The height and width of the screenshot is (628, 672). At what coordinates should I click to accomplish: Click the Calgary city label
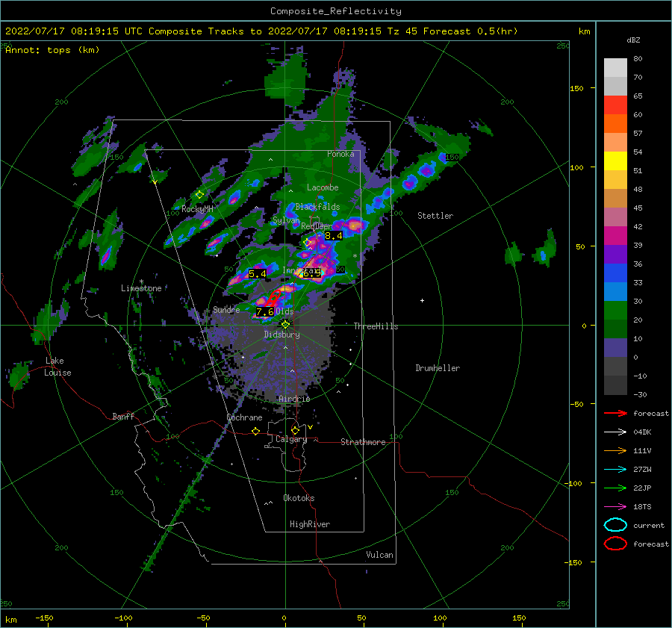(x=291, y=439)
